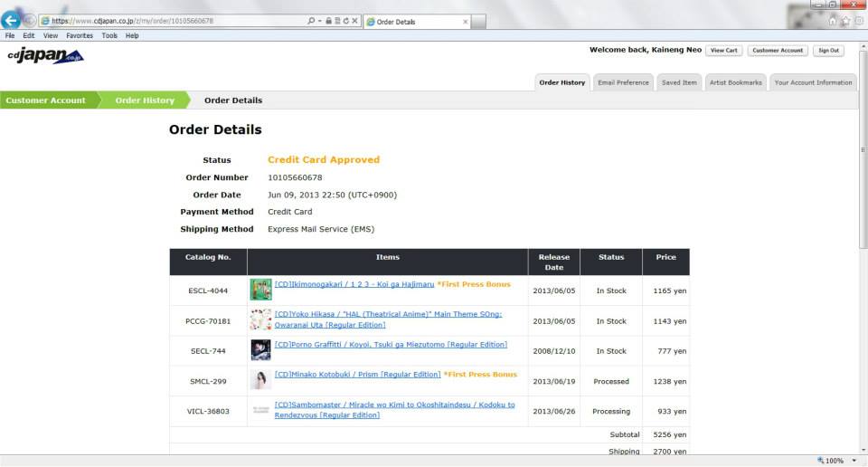Open Your Account Information tab
The width and height of the screenshot is (868, 467).
click(813, 82)
